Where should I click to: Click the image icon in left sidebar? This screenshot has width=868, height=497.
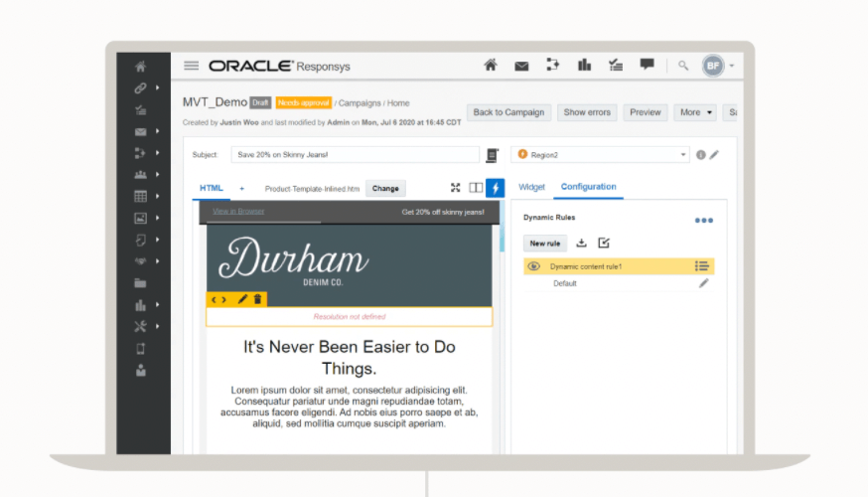click(x=141, y=219)
